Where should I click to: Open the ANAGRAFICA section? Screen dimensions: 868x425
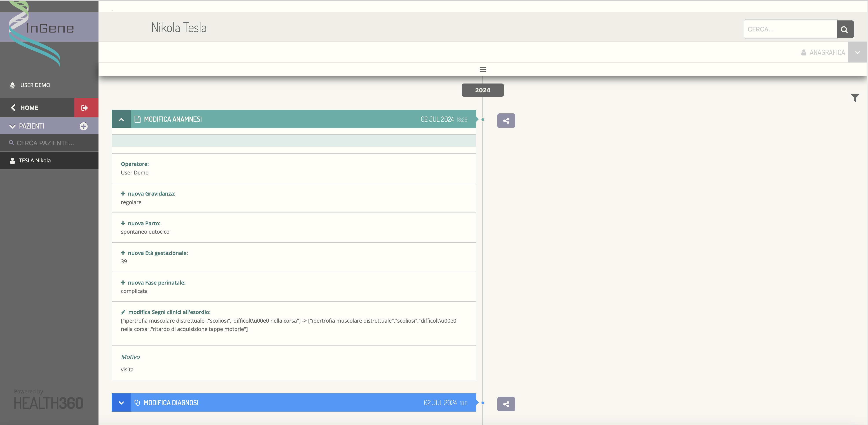[823, 53]
